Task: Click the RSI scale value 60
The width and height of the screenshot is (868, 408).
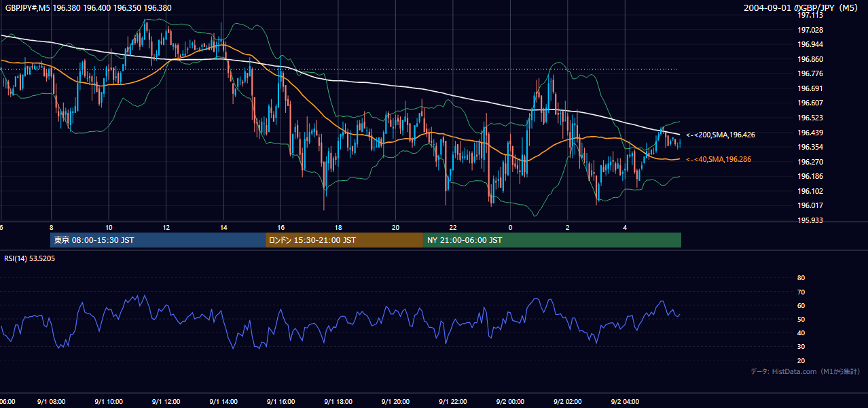Action: point(801,305)
